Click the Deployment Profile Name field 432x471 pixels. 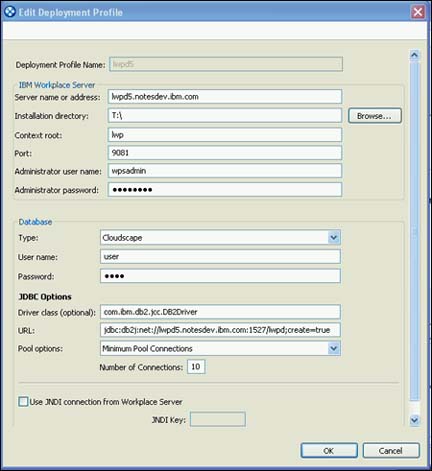click(226, 64)
